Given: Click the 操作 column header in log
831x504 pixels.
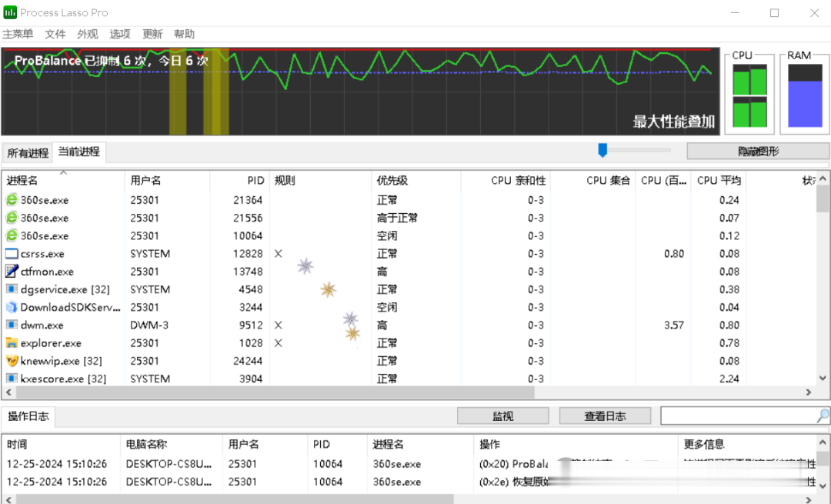Looking at the screenshot, I should point(576,444).
